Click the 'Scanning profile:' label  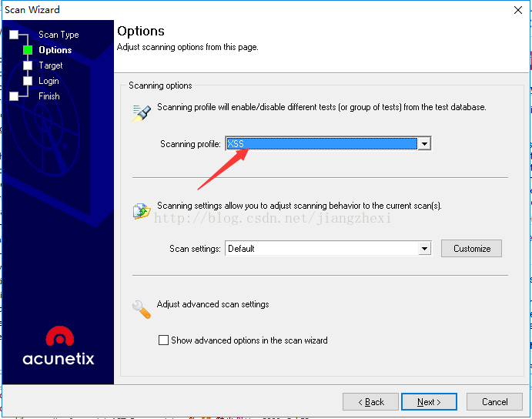coord(190,144)
